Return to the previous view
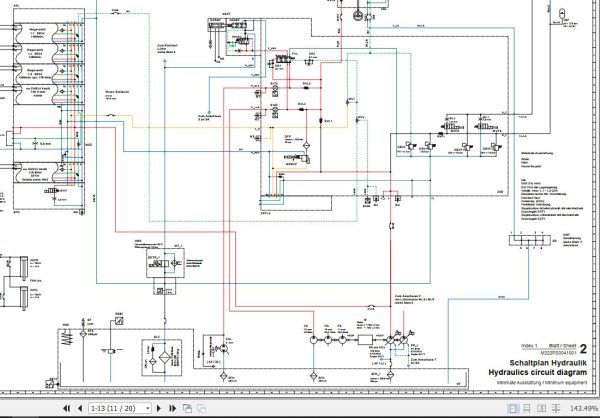This screenshot has height=418, width=600. [187, 408]
